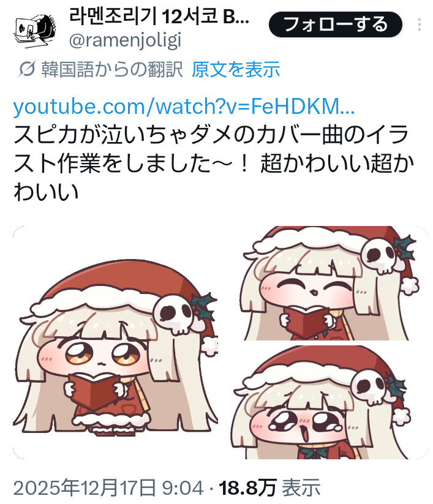The width and height of the screenshot is (433, 504).
Task: Click the white pom-pom on the top-right hat
Action: 409,285
